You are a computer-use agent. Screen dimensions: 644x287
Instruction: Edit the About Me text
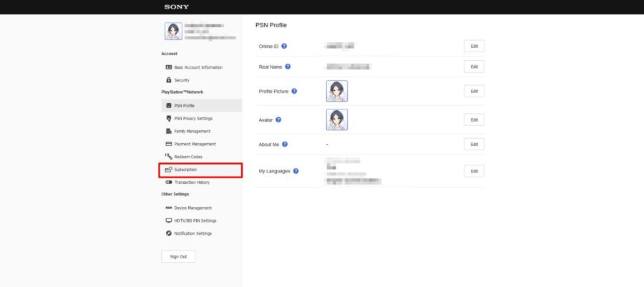coord(474,145)
